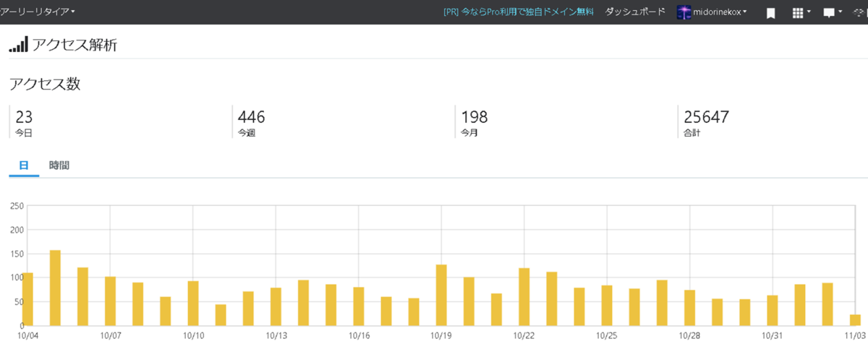Click the アクセス数 heading
Viewport: 868px width, 344px height.
[44, 84]
